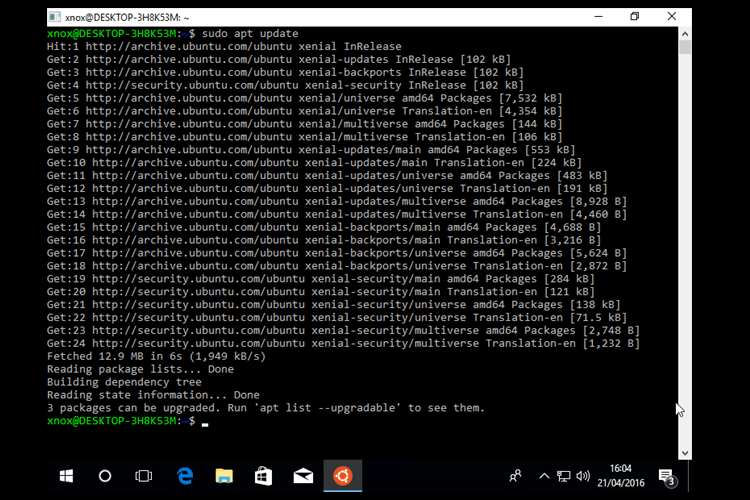Click the 'sudo apt update' command text
This screenshot has width=750, height=500.
point(250,33)
